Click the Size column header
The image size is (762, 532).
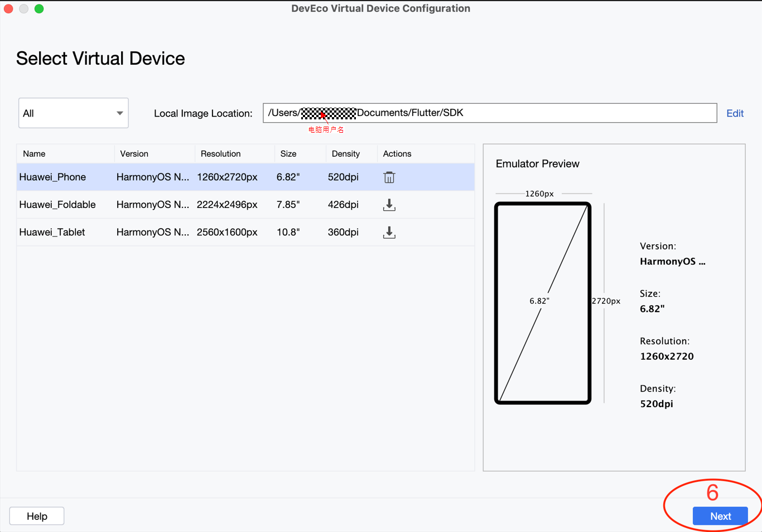pos(288,154)
